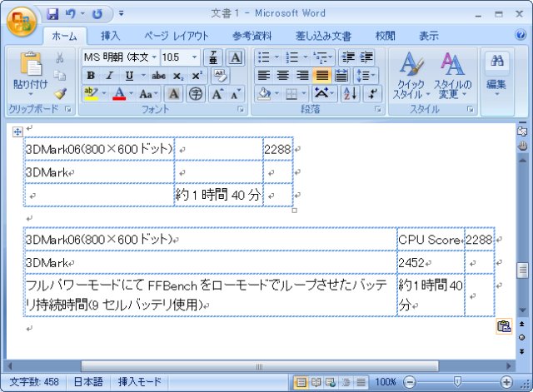Open the 編集 editing group button
Image resolution: width=533 pixels, height=392 pixels.
(x=496, y=74)
